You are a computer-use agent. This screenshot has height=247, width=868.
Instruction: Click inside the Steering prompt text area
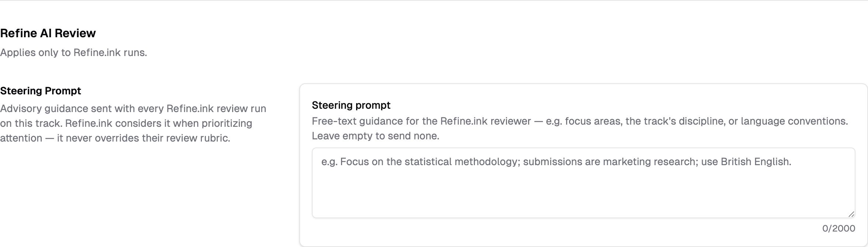[583, 183]
